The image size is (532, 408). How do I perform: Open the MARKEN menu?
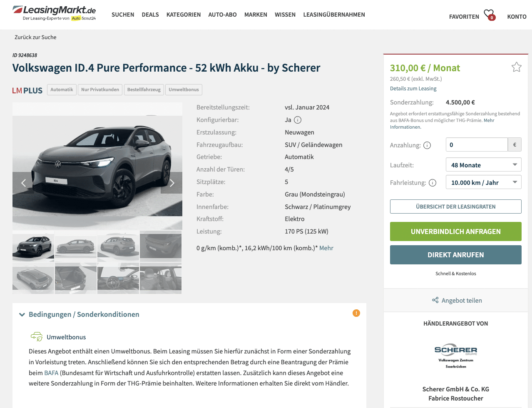click(256, 15)
